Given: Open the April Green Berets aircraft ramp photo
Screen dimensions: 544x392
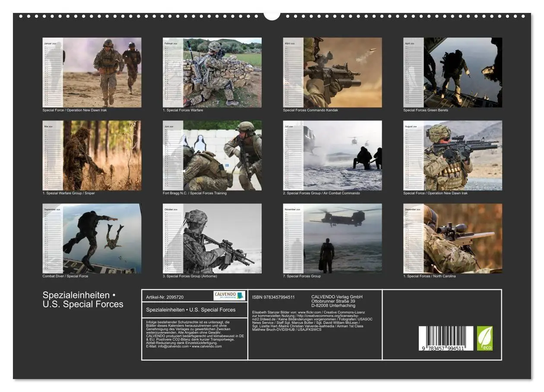Looking at the screenshot, I should click(453, 73).
